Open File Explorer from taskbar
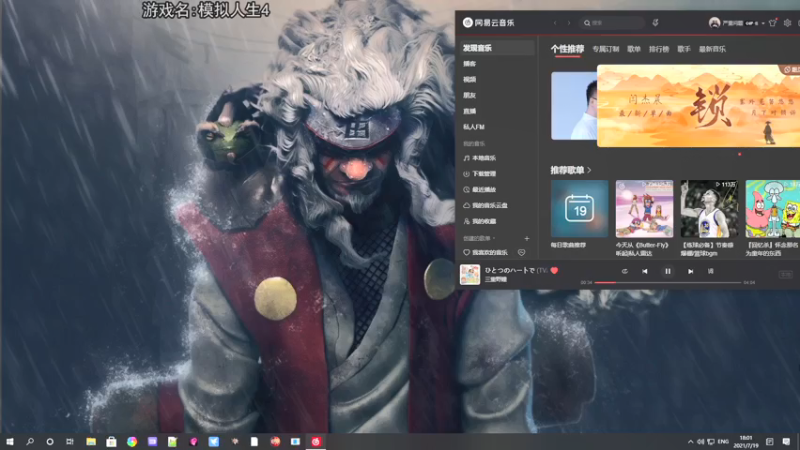The width and height of the screenshot is (800, 450). (x=91, y=442)
